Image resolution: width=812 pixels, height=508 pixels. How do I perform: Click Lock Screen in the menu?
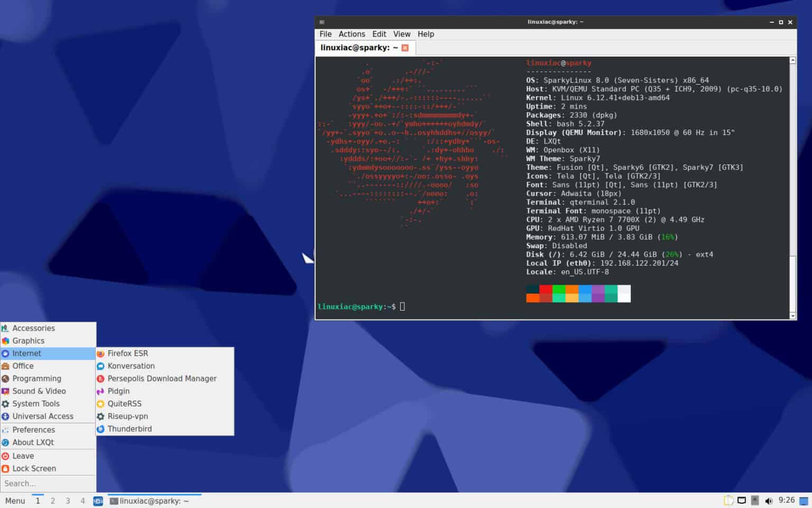pyautogui.click(x=35, y=468)
